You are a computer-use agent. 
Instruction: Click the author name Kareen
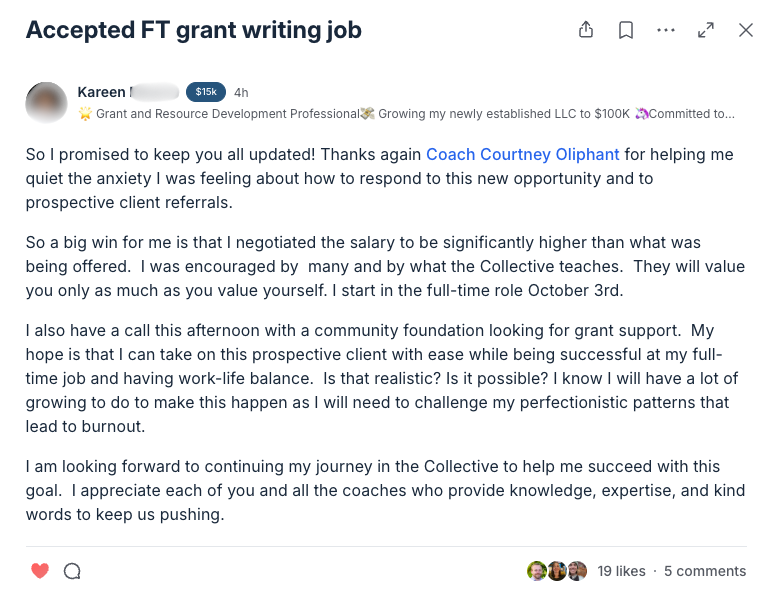(102, 92)
